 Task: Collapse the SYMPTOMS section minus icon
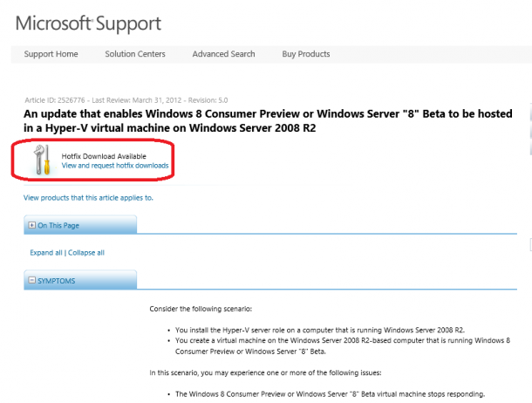tap(32, 280)
